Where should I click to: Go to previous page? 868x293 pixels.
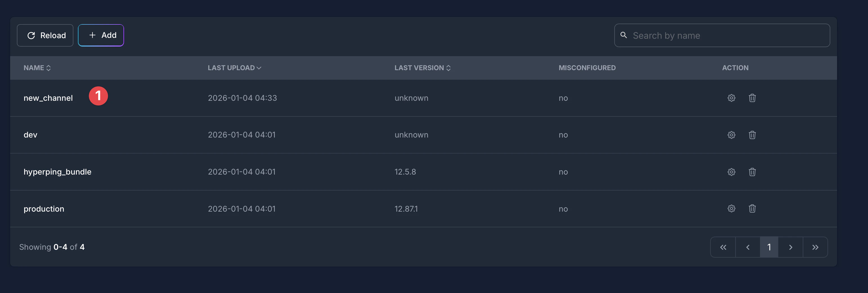click(747, 247)
